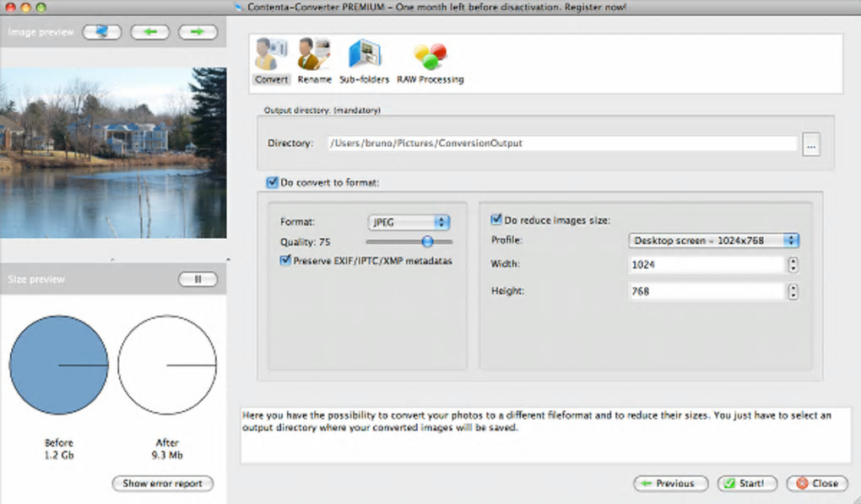Pause the size preview
861x504 pixels.
tap(198, 279)
